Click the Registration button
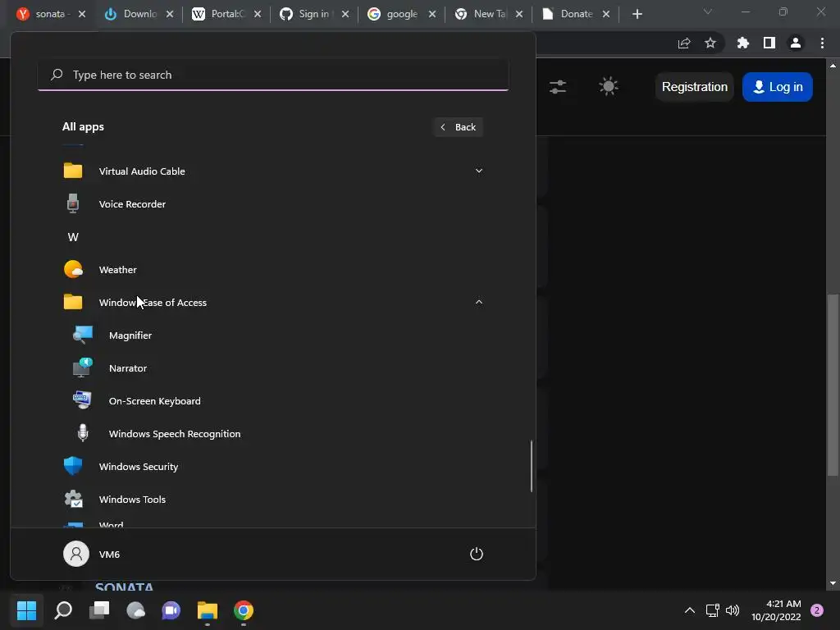The width and height of the screenshot is (840, 630). [x=694, y=87]
